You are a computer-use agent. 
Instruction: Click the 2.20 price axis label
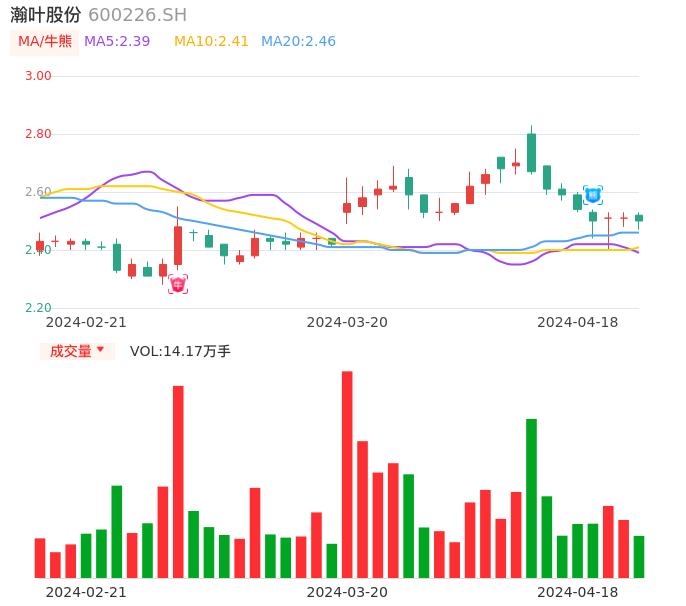pos(38,308)
